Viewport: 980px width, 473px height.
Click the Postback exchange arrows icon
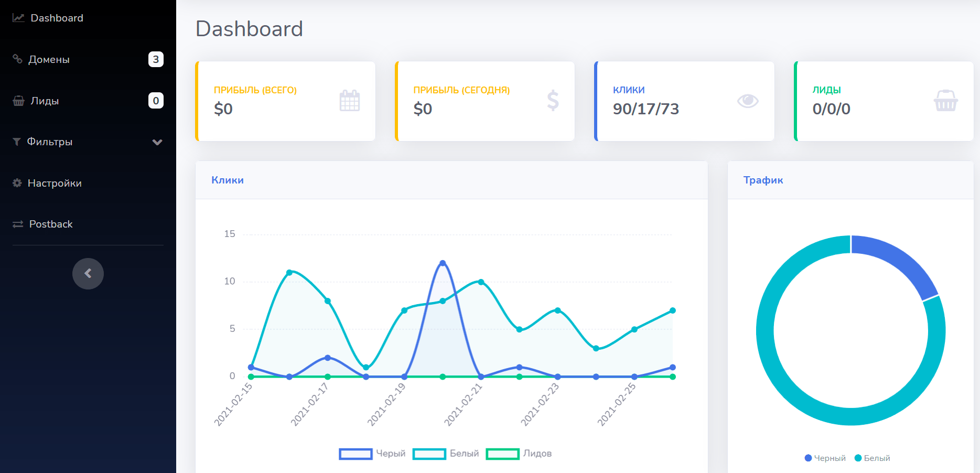[x=18, y=224]
